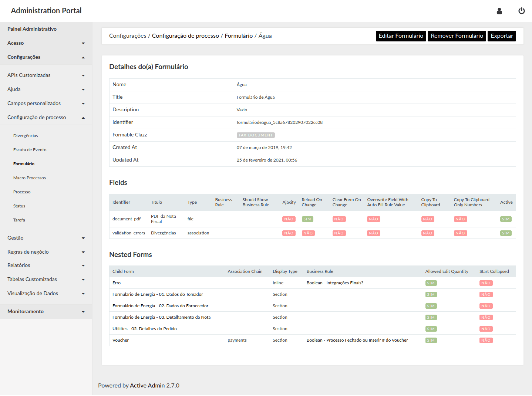Viewport: 532px width, 396px height.
Task: Click the document_pdf identifier cell
Action: pyautogui.click(x=127, y=219)
